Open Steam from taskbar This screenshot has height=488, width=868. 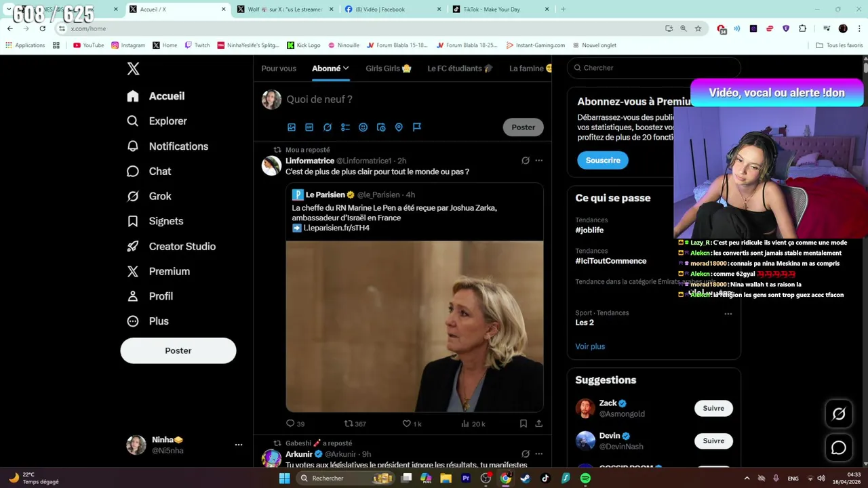point(525,479)
